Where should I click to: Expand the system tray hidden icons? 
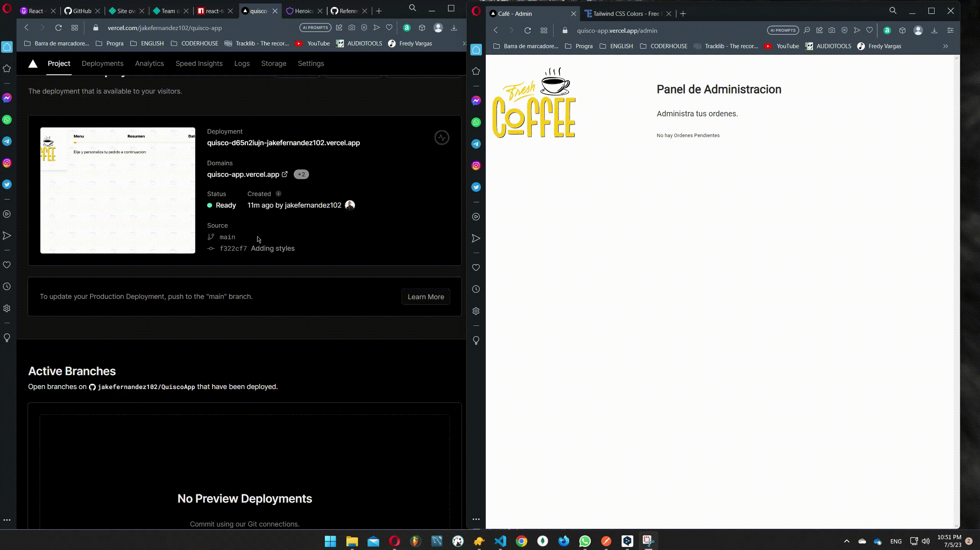(846, 541)
